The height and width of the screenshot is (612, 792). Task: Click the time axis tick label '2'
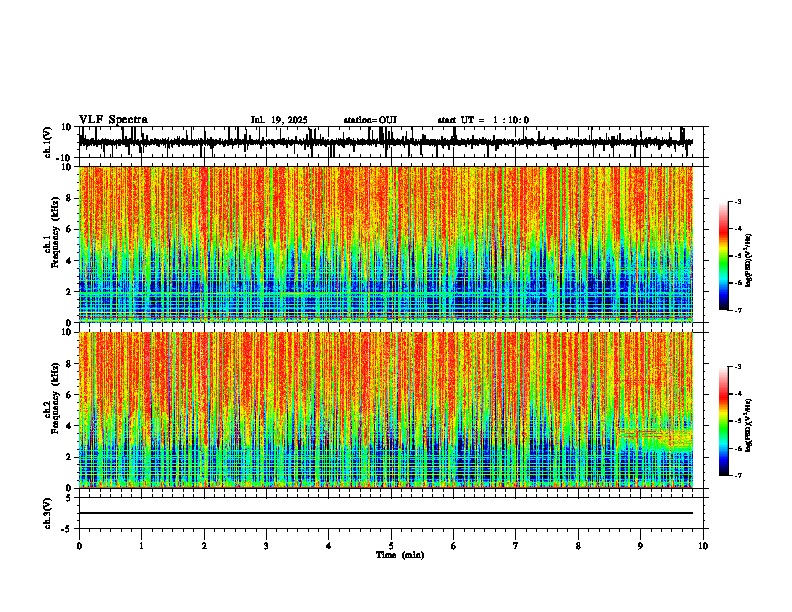[x=204, y=546]
